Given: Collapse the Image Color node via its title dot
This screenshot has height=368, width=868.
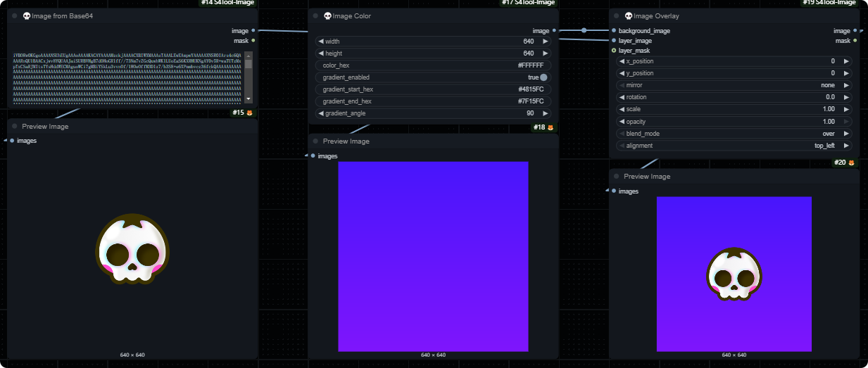Looking at the screenshot, I should click(314, 16).
